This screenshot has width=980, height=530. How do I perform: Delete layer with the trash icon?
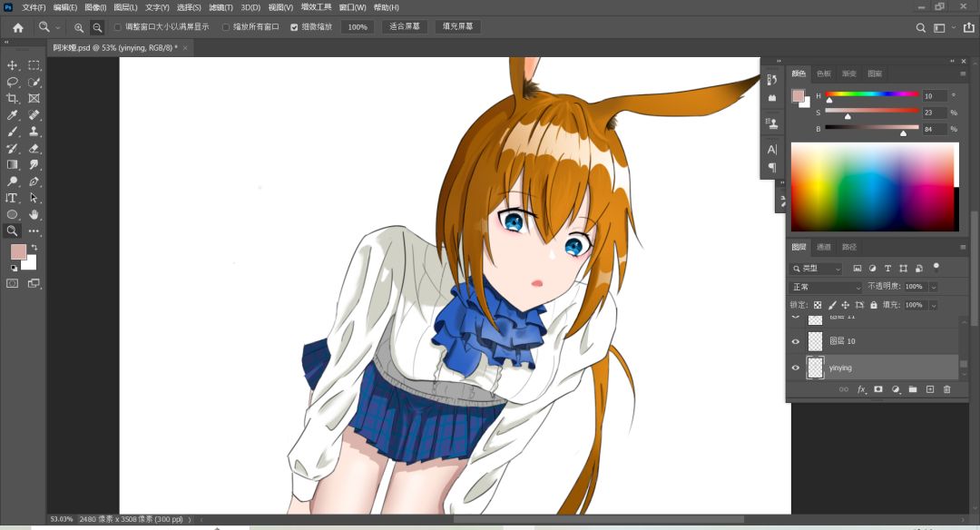[946, 389]
